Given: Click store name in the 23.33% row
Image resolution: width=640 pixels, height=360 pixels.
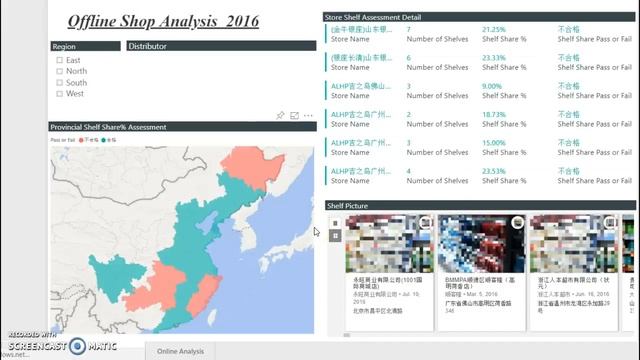Looking at the screenshot, I should coord(361,58).
